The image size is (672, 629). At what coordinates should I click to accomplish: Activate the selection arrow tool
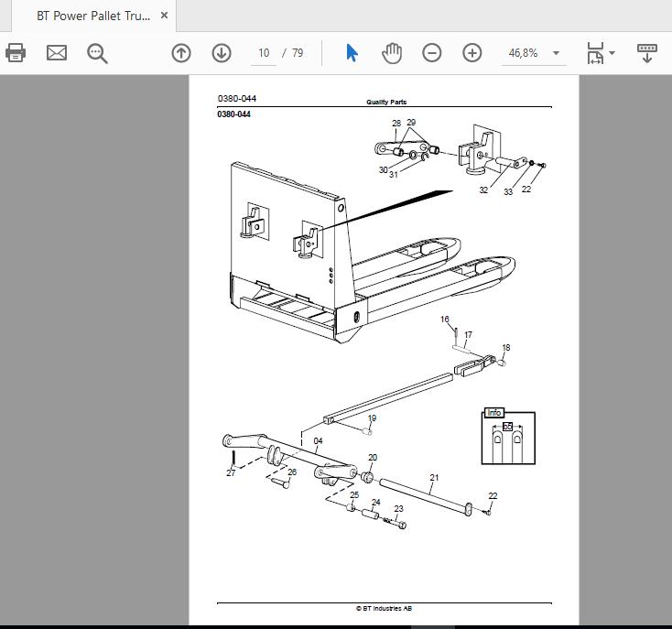coord(352,53)
